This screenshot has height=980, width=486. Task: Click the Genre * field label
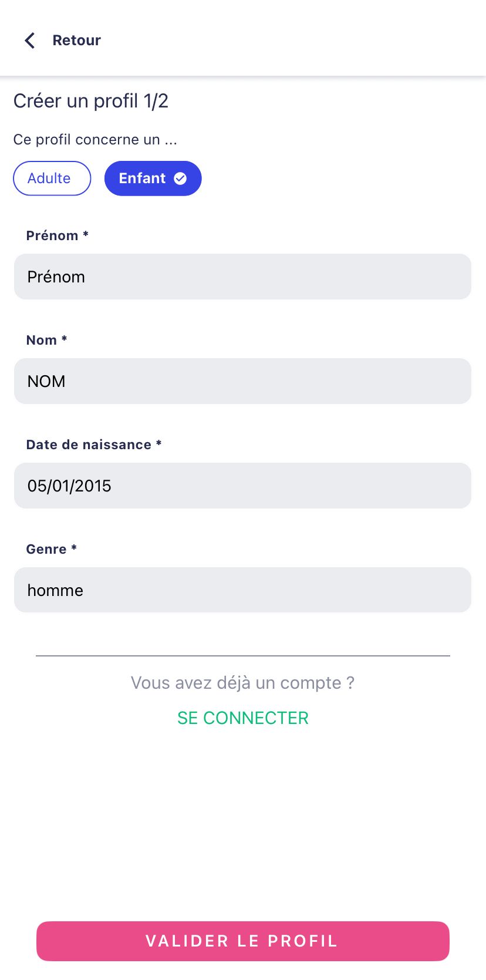pos(52,549)
